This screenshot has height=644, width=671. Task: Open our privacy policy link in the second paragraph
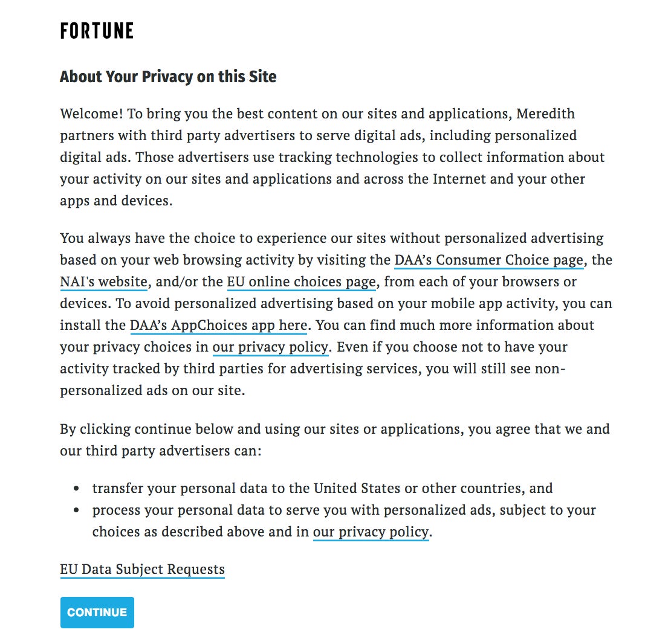[x=270, y=347]
